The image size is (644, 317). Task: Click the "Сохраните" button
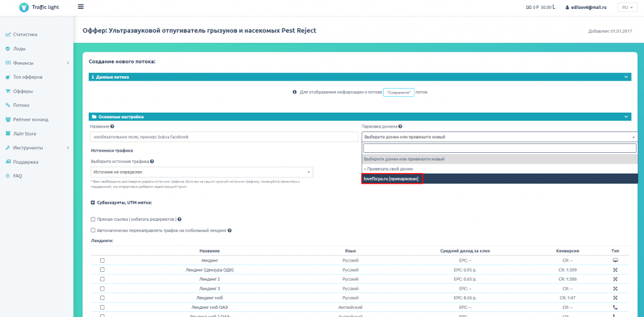pyautogui.click(x=399, y=92)
